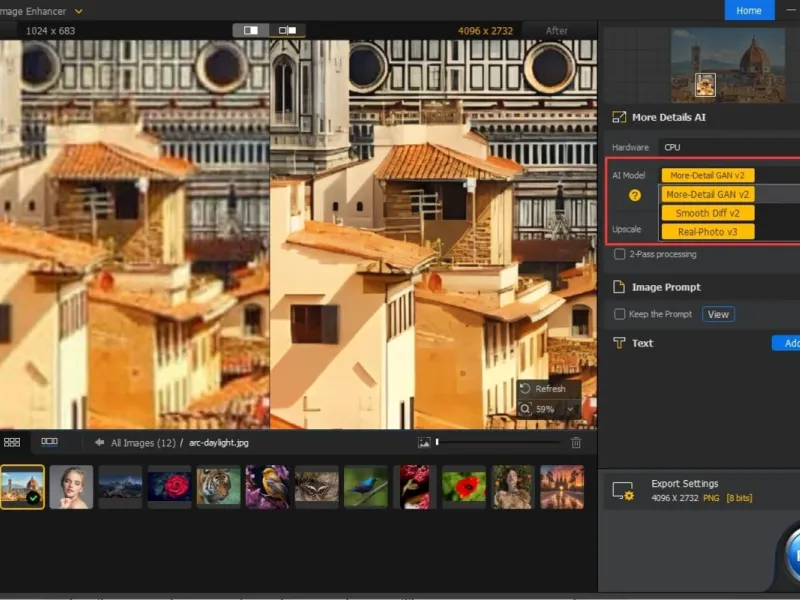Click the Refresh preview button
The width and height of the screenshot is (800, 600).
click(x=548, y=389)
